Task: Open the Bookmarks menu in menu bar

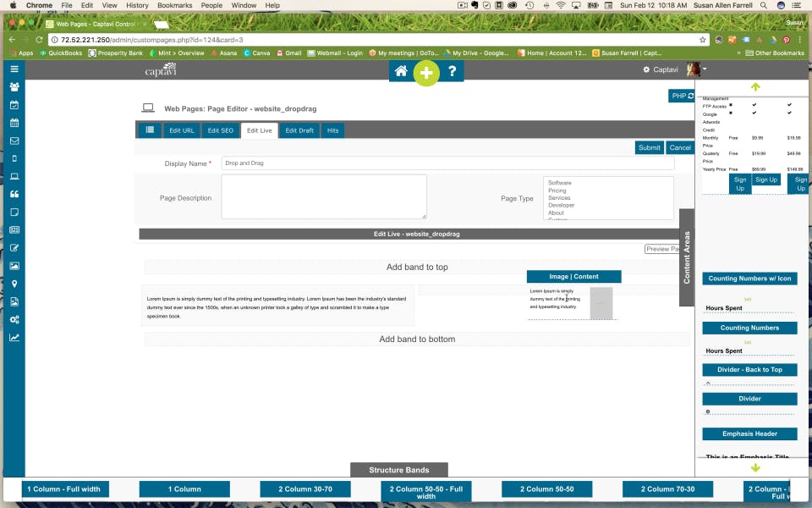Action: click(x=174, y=5)
